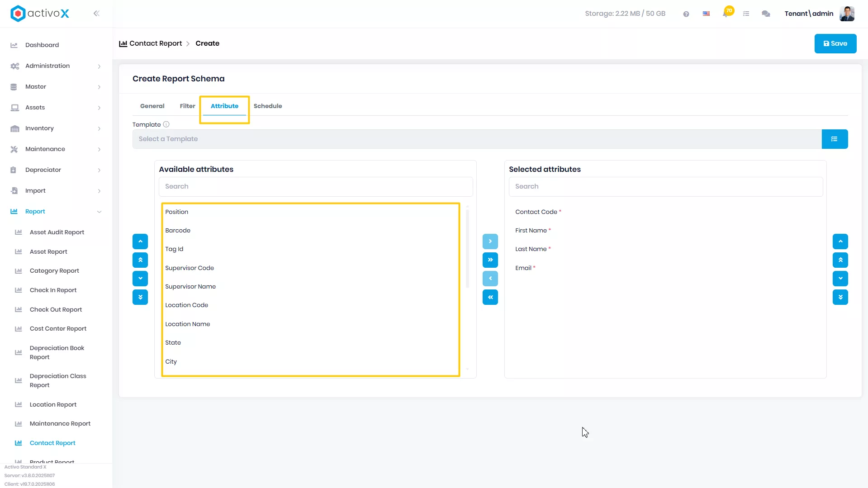Select the Attribute tab
Viewport: 868px width, 488px height.
click(224, 106)
